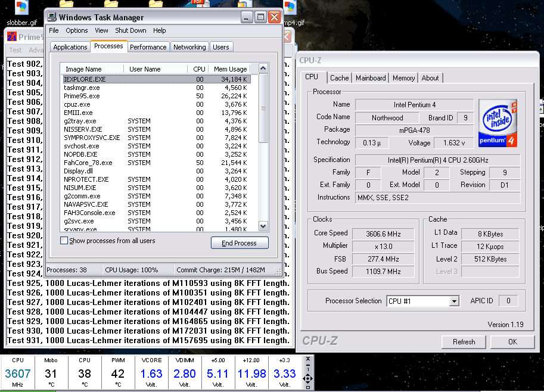Viewport: 544px width, 392px height.
Task: Select the CPU tab in CPU-Z
Action: point(312,77)
